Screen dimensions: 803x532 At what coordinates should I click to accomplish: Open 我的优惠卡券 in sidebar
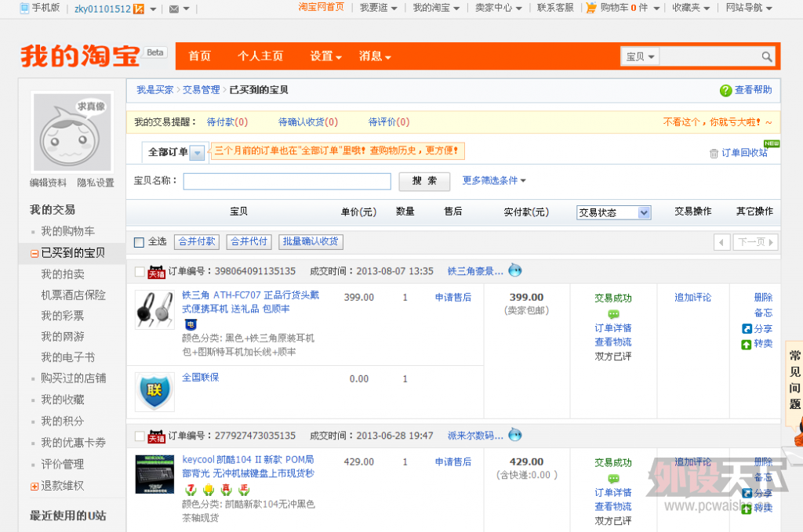[73, 443]
